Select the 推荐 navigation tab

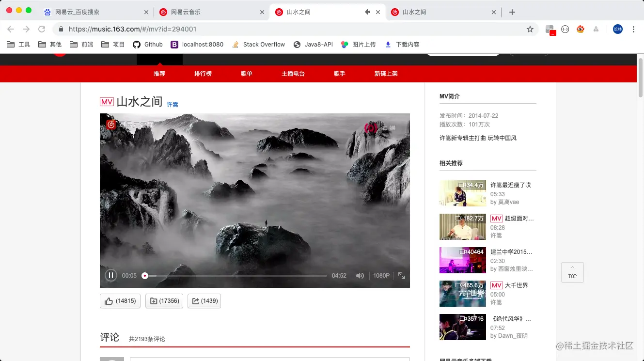pyautogui.click(x=159, y=74)
